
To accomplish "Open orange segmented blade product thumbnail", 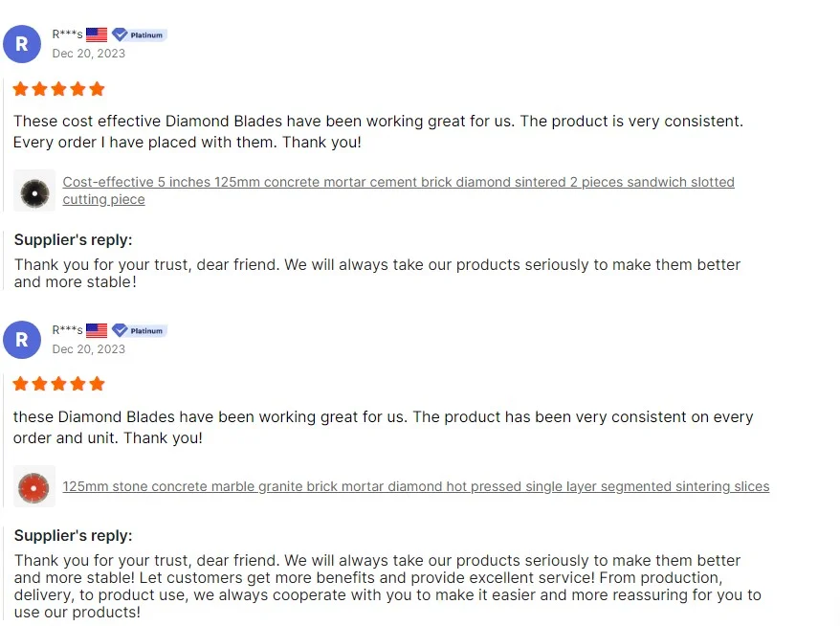I will point(35,486).
